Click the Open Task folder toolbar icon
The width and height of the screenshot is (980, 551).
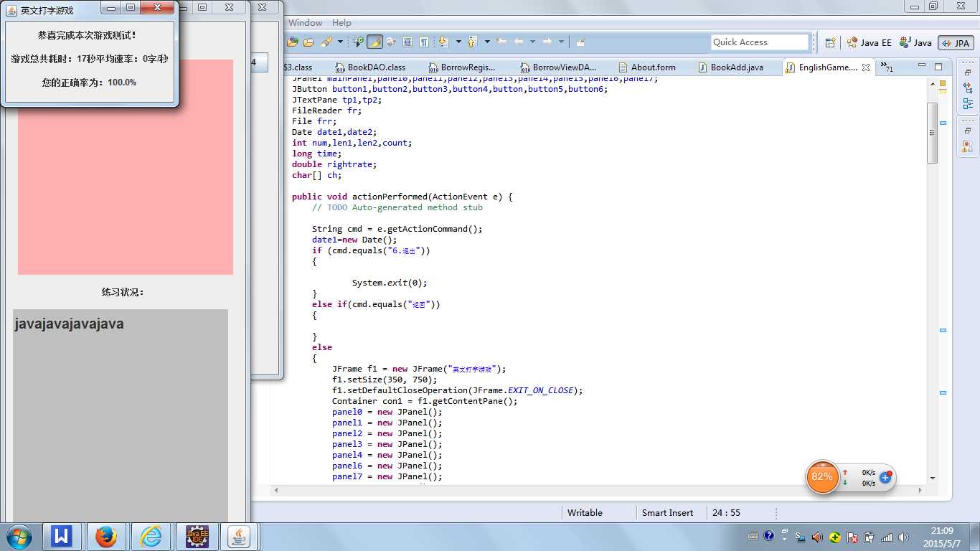[308, 42]
